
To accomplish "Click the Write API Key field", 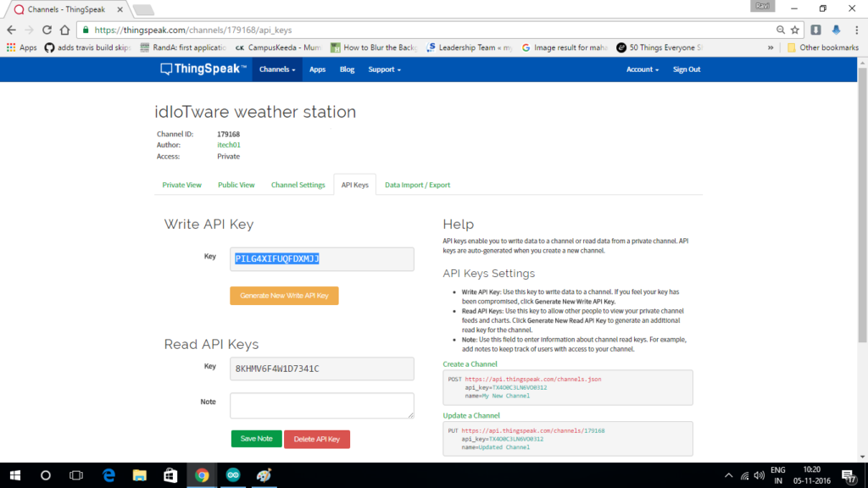I will [x=321, y=259].
